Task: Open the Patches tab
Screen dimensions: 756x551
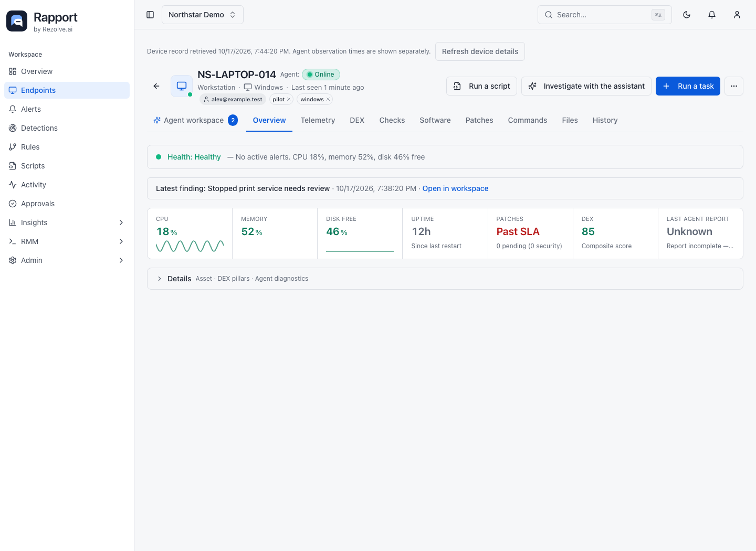Action: pos(479,120)
